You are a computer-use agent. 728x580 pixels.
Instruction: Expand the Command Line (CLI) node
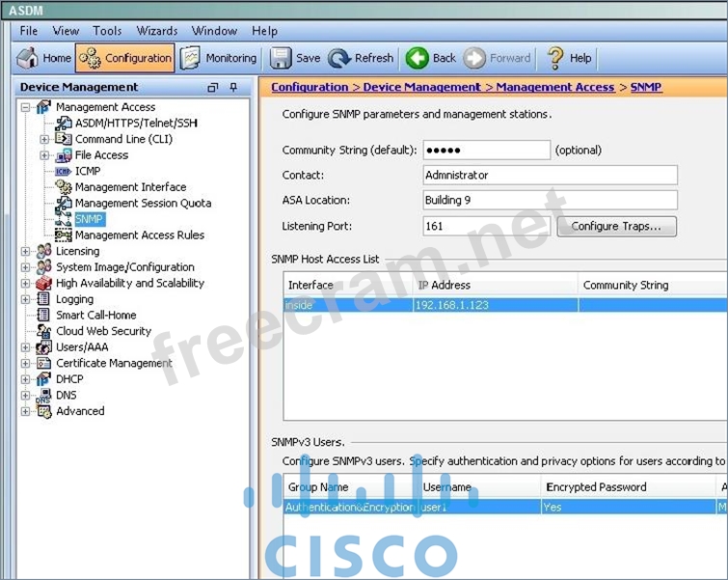tap(44, 139)
